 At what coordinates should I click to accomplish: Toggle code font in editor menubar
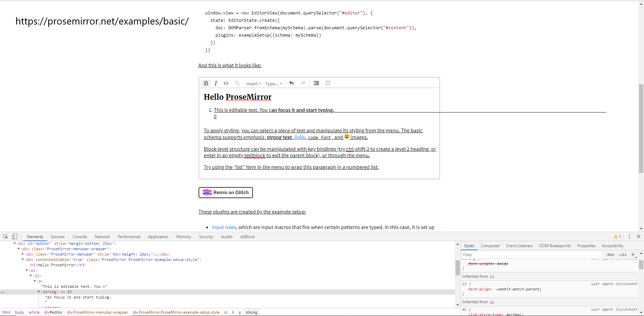pyautogui.click(x=226, y=83)
